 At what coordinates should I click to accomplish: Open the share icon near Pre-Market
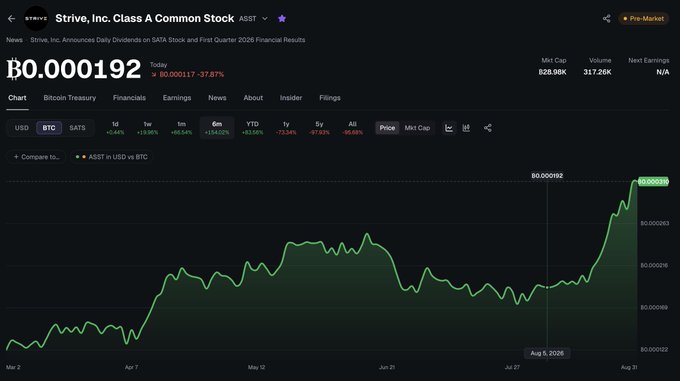[x=606, y=19]
